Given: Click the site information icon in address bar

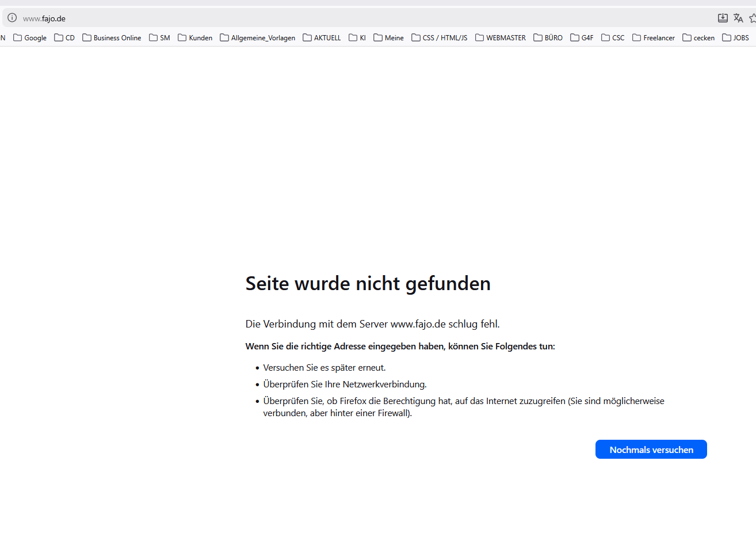Looking at the screenshot, I should [x=12, y=18].
